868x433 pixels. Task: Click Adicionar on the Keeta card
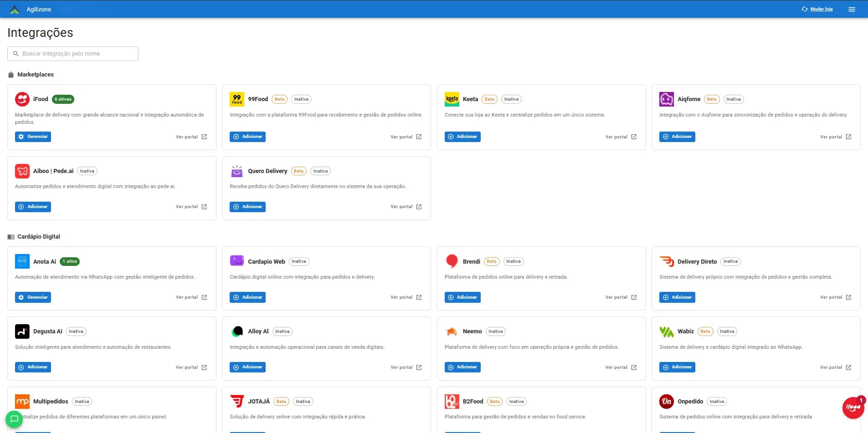(x=462, y=137)
